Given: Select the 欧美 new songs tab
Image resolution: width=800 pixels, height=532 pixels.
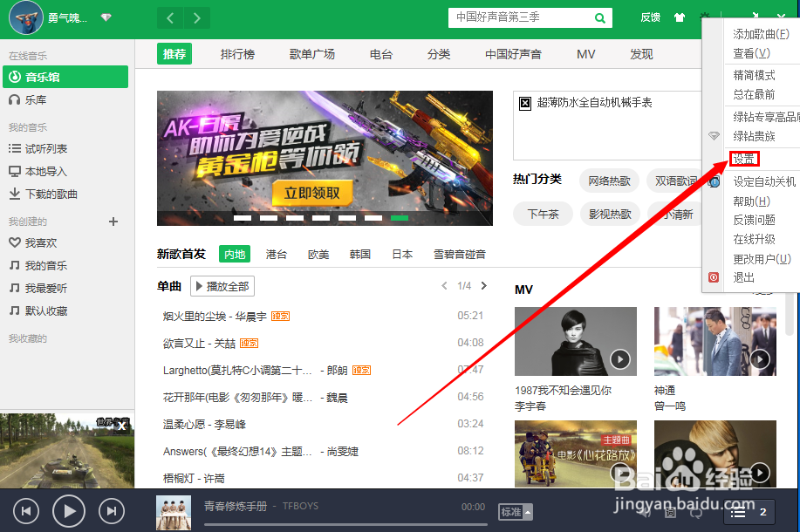Looking at the screenshot, I should click(318, 254).
